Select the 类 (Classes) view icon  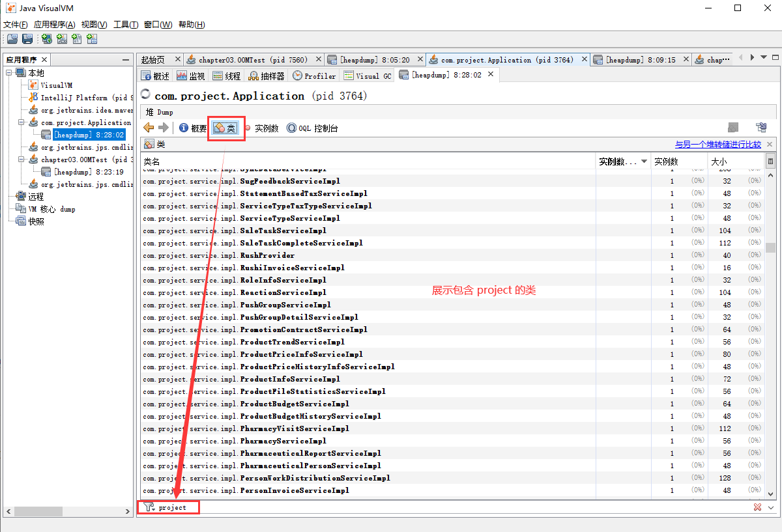(x=226, y=128)
